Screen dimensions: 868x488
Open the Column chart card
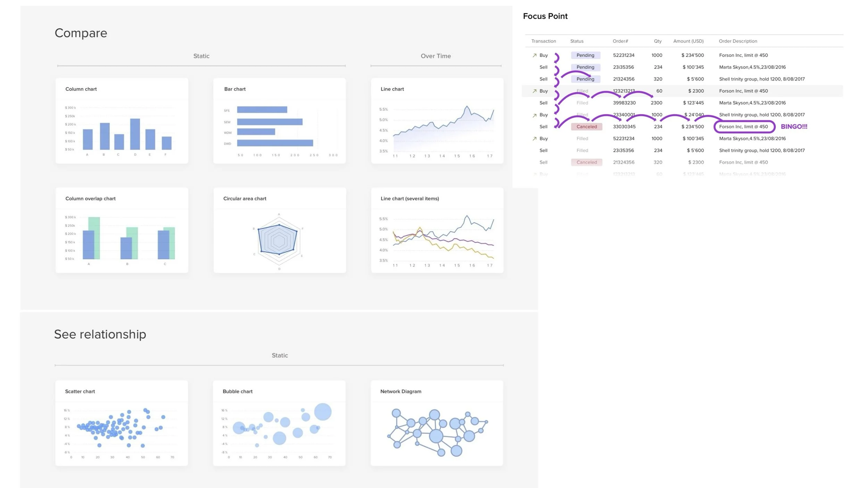pos(122,121)
